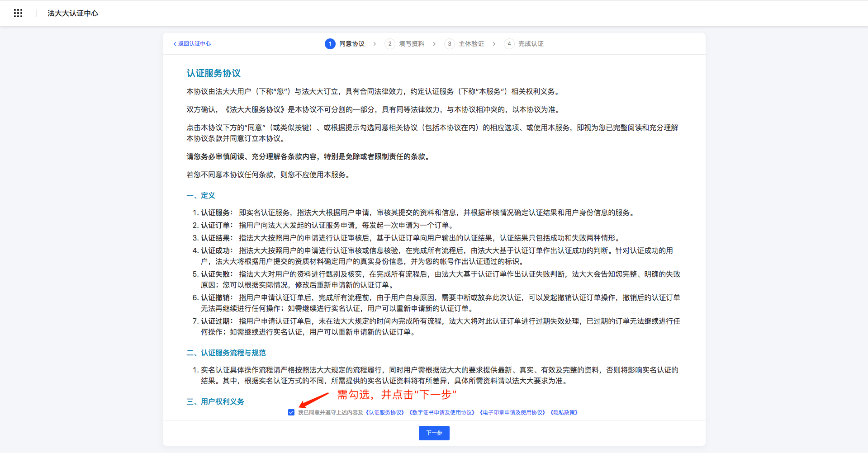Click section heading 一、定义

201,195
